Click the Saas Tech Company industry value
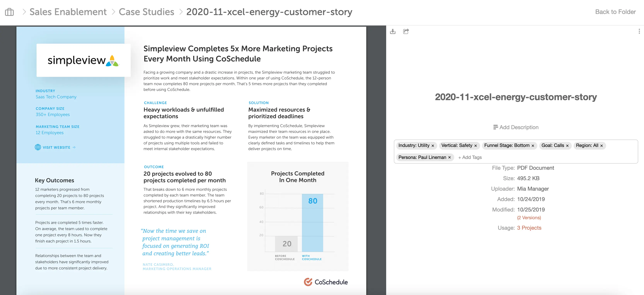Viewport: 644px width, 295px height. tap(56, 97)
